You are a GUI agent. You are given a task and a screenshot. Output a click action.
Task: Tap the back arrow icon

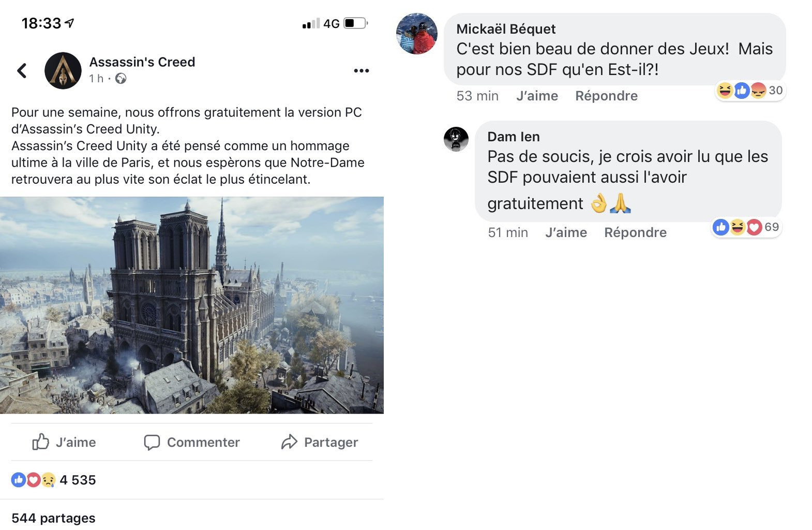click(22, 71)
